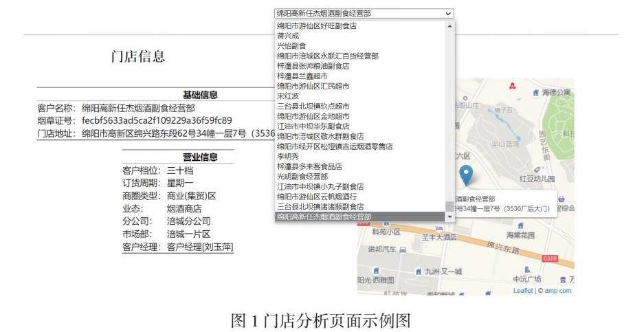Click the G108 road badge on map
This screenshot has height=332, width=644.
click(549, 258)
